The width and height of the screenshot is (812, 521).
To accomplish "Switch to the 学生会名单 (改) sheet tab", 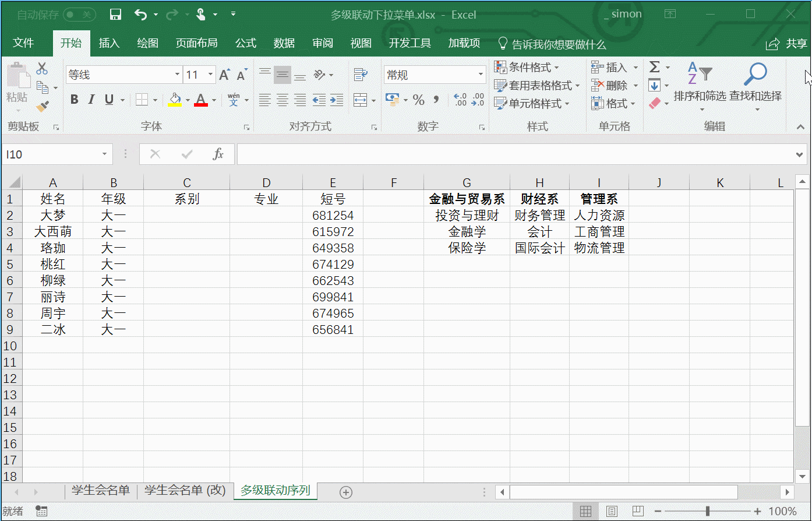I will (185, 491).
